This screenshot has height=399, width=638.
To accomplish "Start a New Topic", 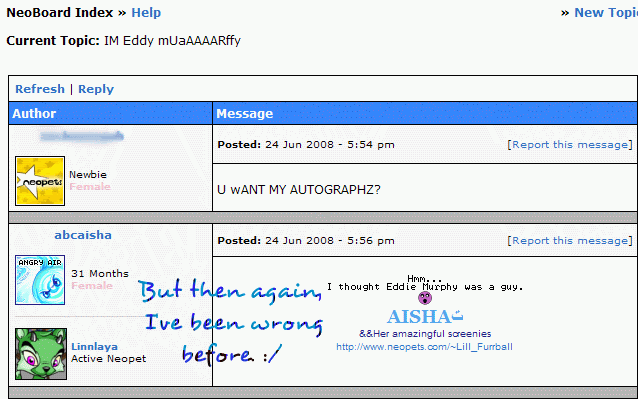I will pyautogui.click(x=606, y=13).
